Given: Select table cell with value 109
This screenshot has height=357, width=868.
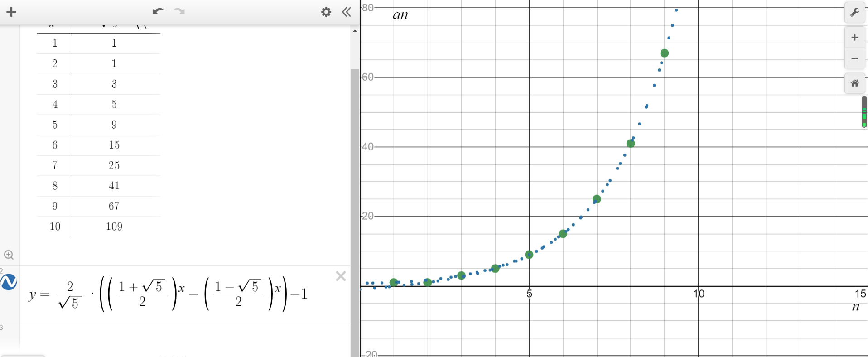Looking at the screenshot, I should 114,227.
